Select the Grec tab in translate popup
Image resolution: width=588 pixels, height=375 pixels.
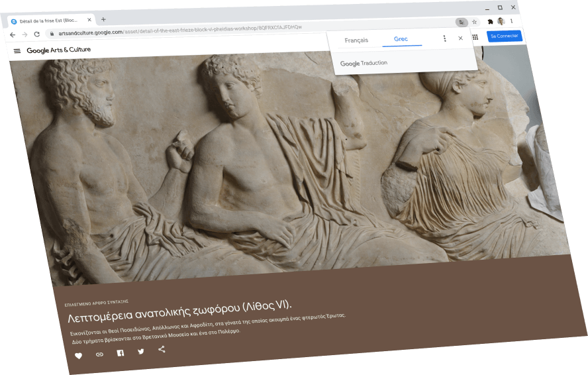pyautogui.click(x=401, y=39)
